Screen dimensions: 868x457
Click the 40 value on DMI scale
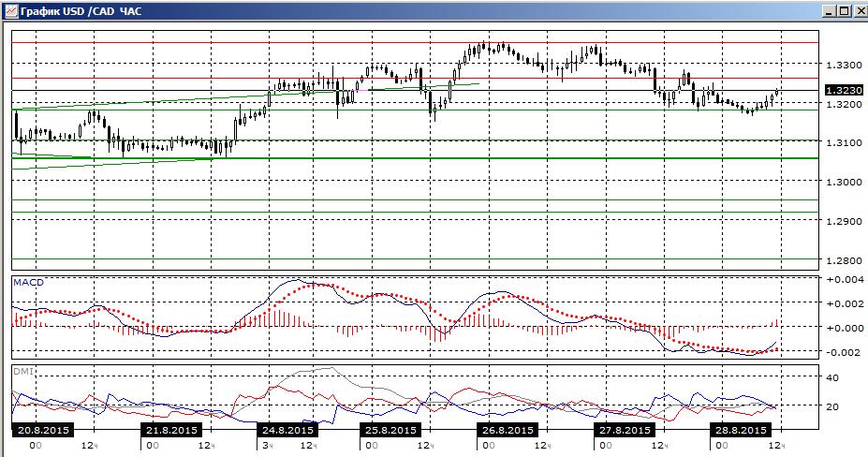pos(832,377)
